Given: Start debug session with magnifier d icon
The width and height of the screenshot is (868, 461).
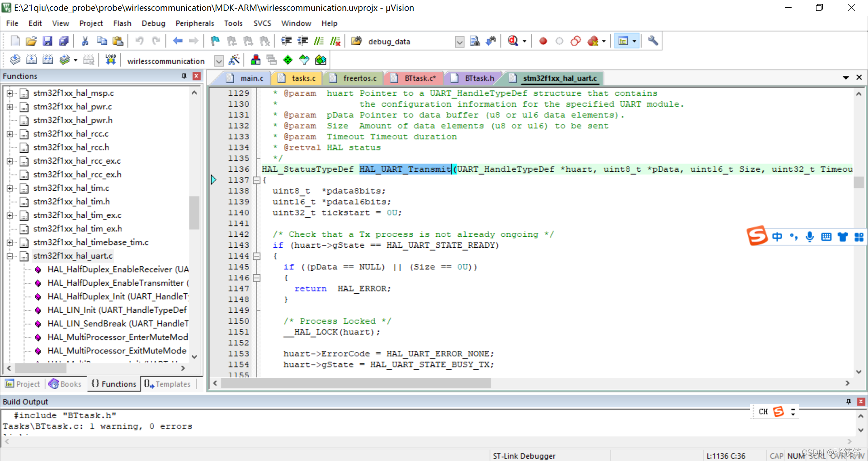Looking at the screenshot, I should pos(513,41).
